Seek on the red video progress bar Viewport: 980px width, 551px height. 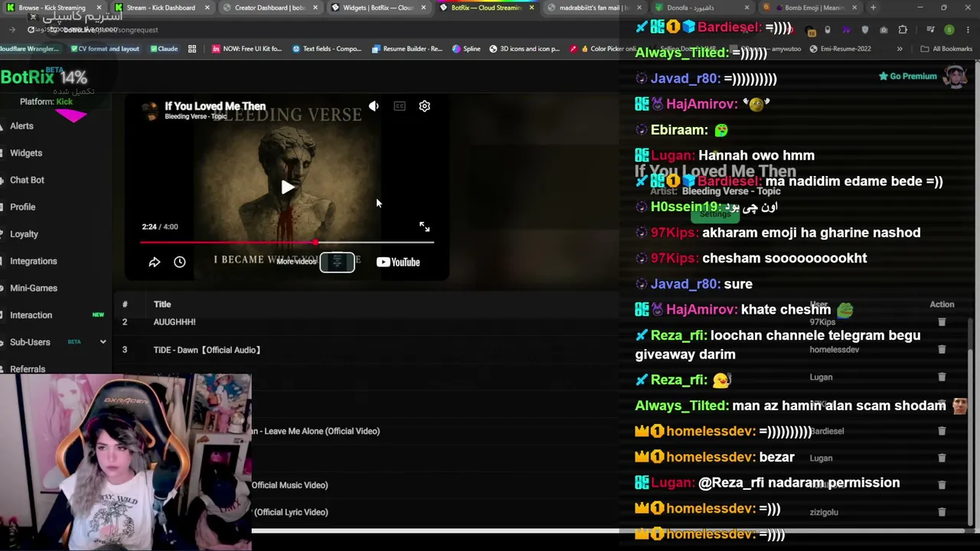coord(286,243)
